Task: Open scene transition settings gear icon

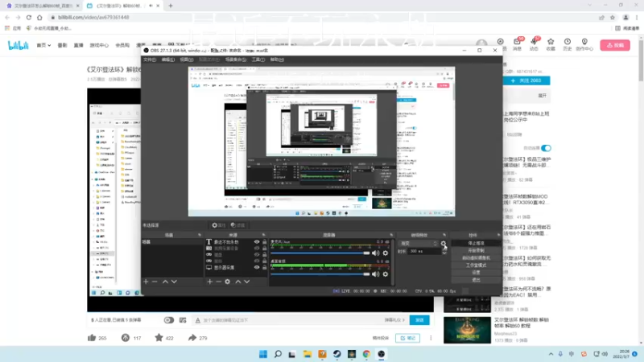Action: point(444,244)
